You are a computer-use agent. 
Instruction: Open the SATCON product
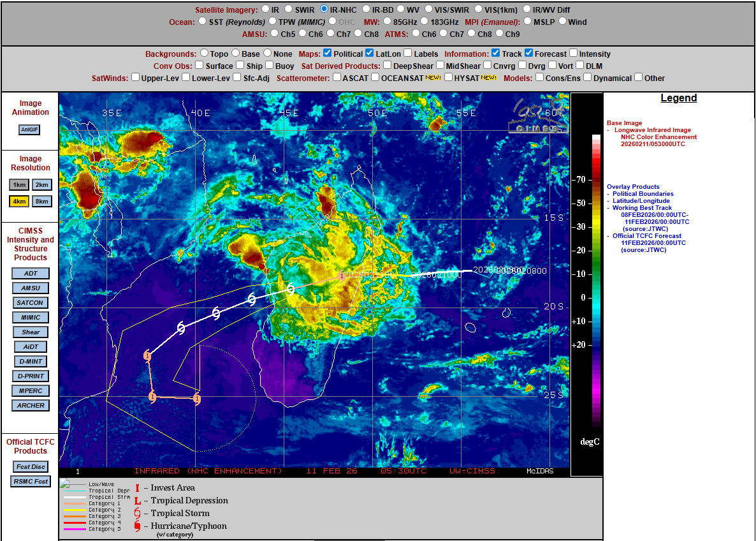point(31,303)
